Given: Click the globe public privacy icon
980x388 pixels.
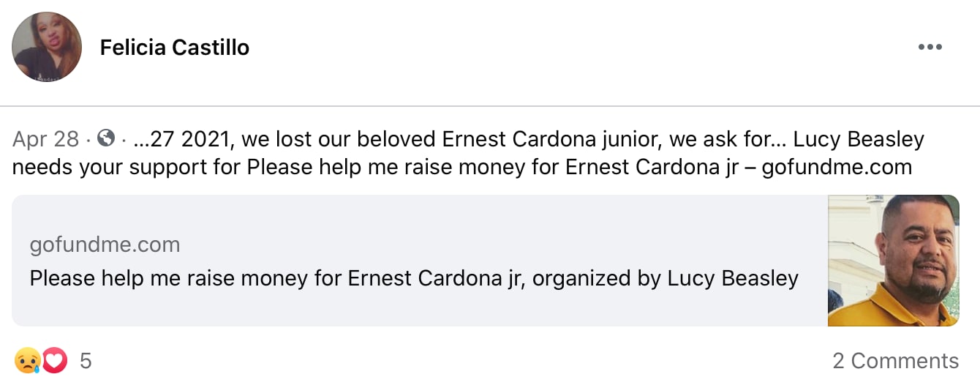Looking at the screenshot, I should tap(105, 138).
